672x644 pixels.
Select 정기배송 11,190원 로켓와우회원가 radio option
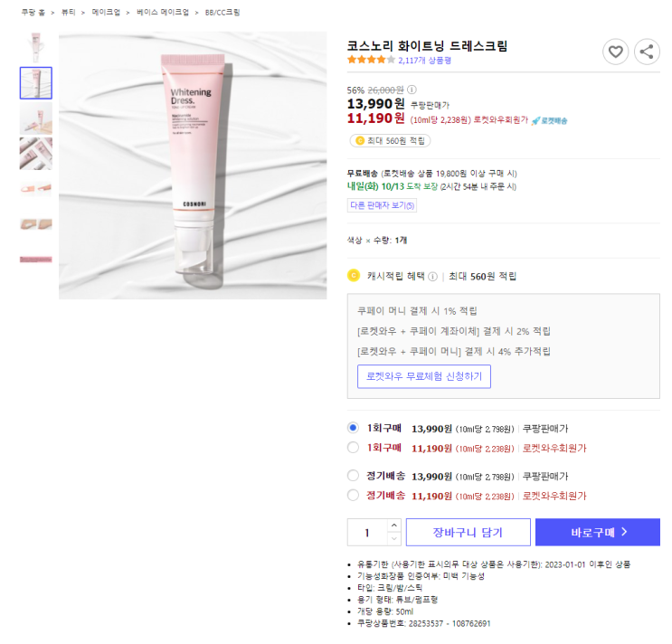pyautogui.click(x=353, y=495)
